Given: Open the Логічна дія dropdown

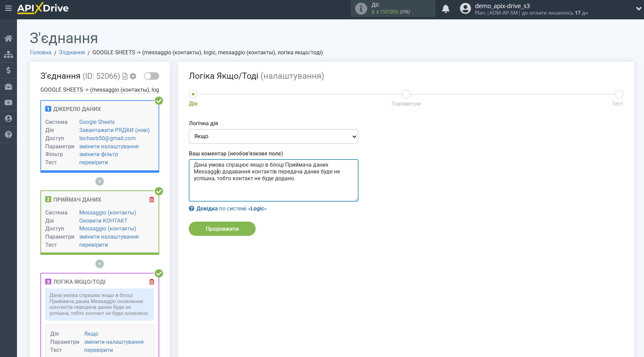Looking at the screenshot, I should click(273, 136).
